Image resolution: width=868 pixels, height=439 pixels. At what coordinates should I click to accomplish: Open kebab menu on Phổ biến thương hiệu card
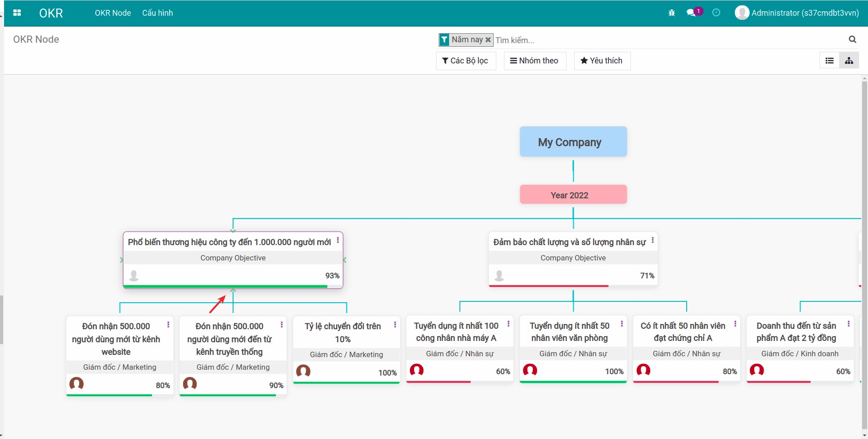(x=337, y=241)
